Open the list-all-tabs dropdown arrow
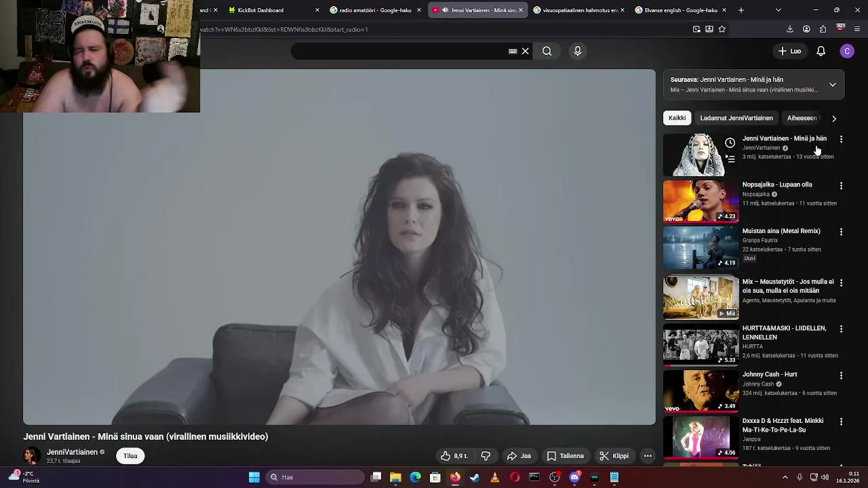The image size is (868, 488). tap(778, 10)
